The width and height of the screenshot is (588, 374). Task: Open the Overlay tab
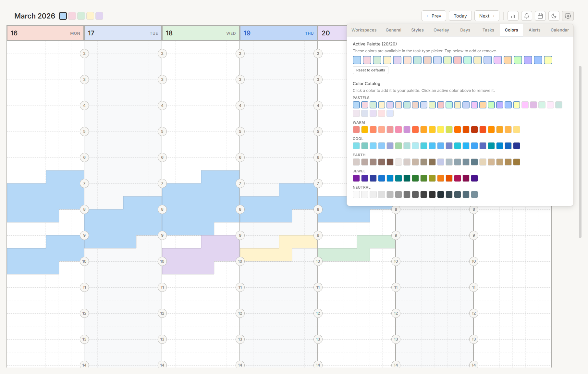pyautogui.click(x=441, y=30)
